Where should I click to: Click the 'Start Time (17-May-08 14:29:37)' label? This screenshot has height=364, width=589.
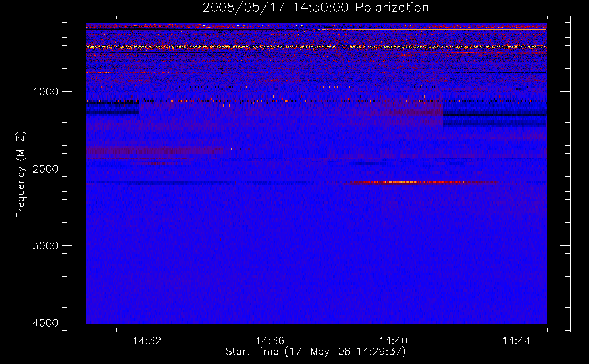pos(316,352)
